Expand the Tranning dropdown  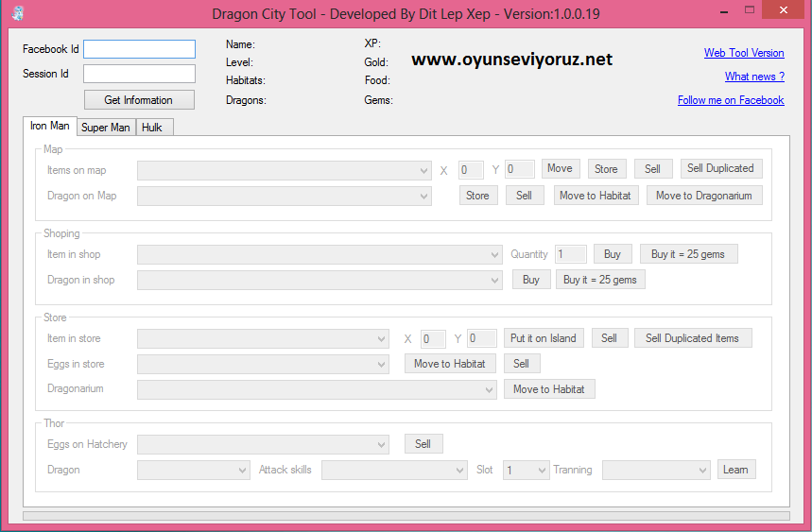click(656, 471)
